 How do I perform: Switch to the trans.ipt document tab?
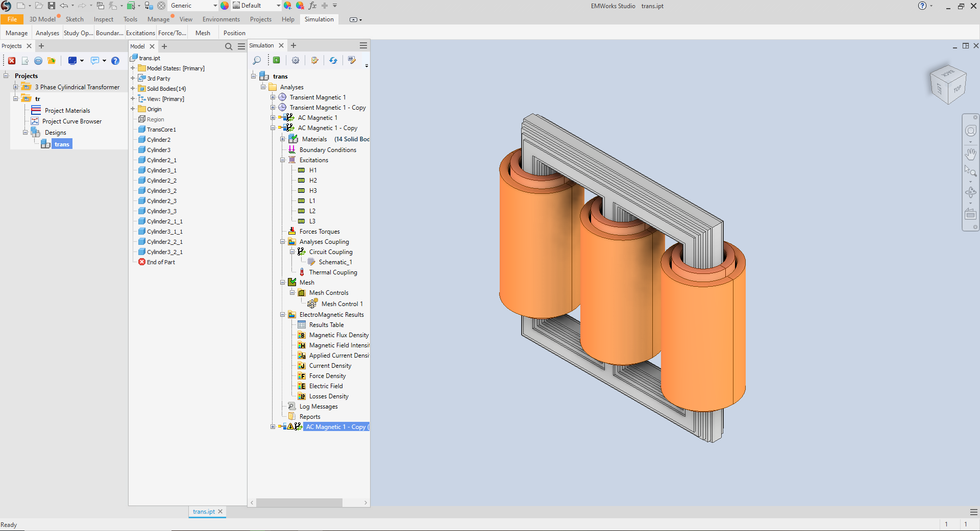204,512
